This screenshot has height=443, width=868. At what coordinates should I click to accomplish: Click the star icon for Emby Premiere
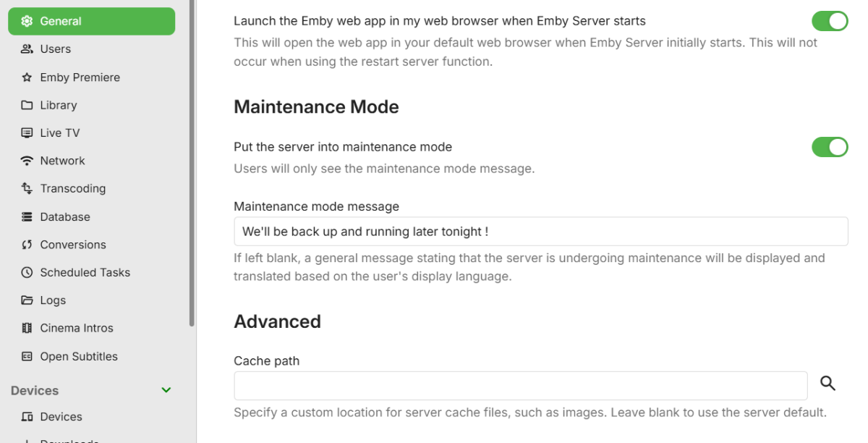[x=27, y=77]
